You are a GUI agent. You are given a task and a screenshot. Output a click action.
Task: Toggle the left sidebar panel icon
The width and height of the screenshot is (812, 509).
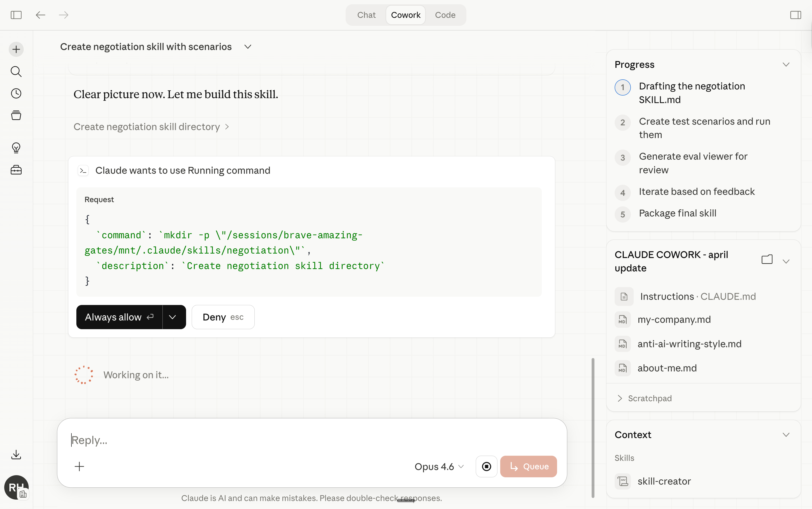[x=16, y=15]
